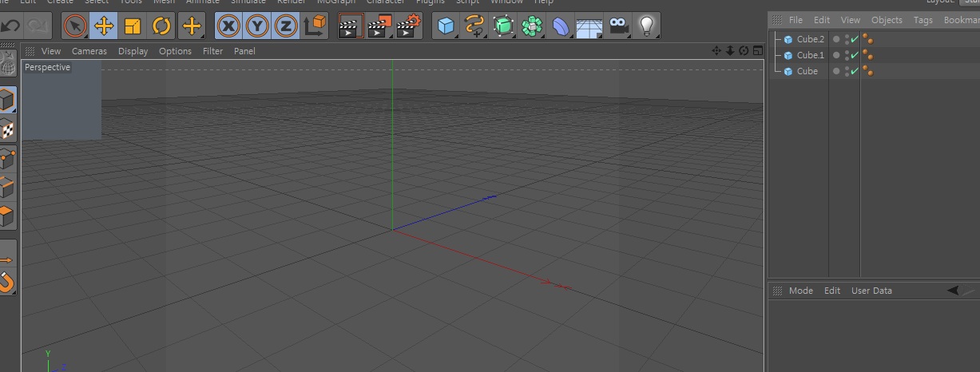Select the Live Selection tool
This screenshot has height=372, width=980.
click(75, 26)
